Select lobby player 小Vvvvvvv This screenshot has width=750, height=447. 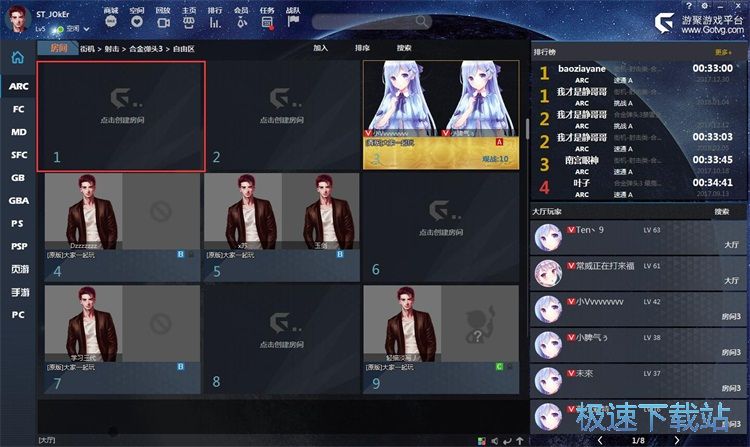coord(638,309)
